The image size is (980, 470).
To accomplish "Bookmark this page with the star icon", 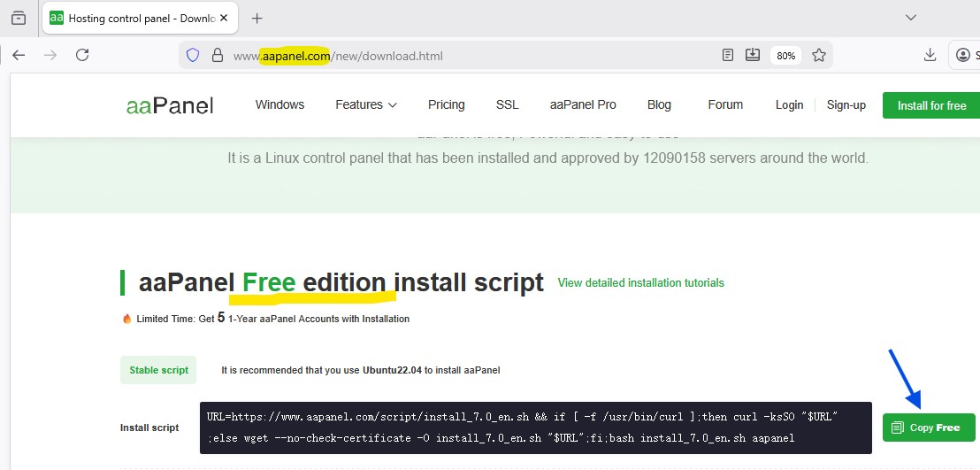I will tap(819, 55).
